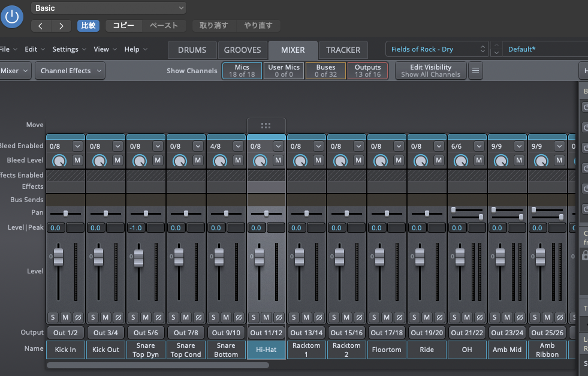This screenshot has height=376, width=588.
Task: Invert phase on the Hi-Hat channel
Action: pos(279,317)
